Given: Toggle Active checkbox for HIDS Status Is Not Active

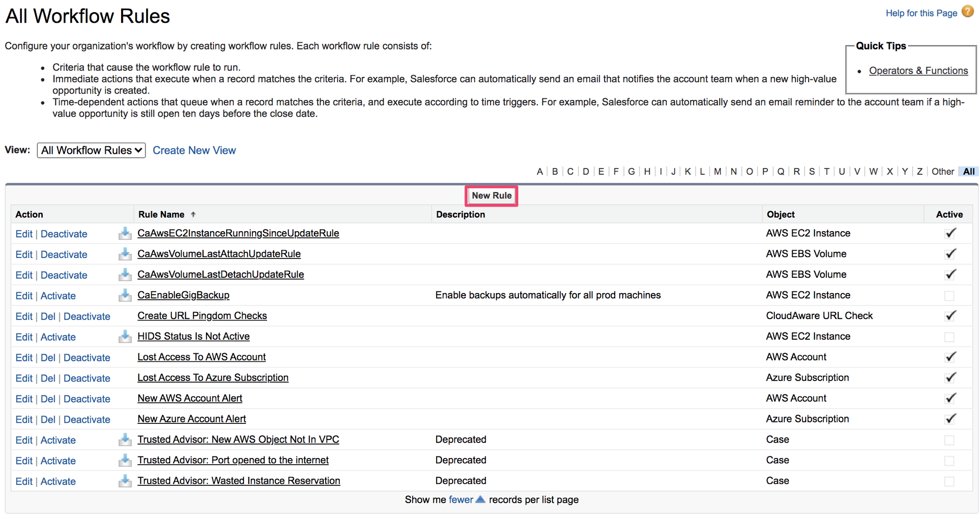Looking at the screenshot, I should tap(949, 337).
